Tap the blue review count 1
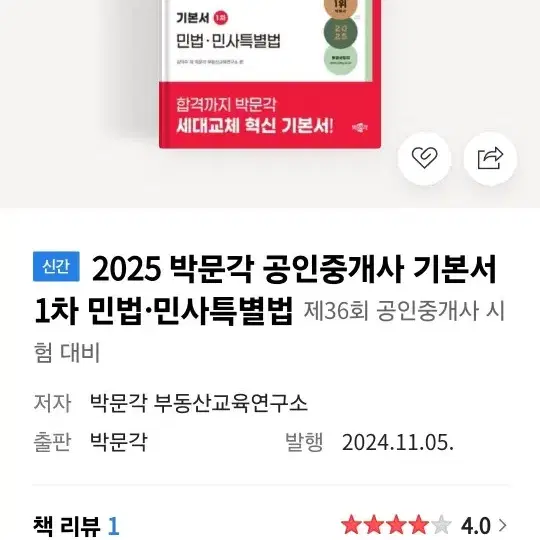 click(x=114, y=526)
